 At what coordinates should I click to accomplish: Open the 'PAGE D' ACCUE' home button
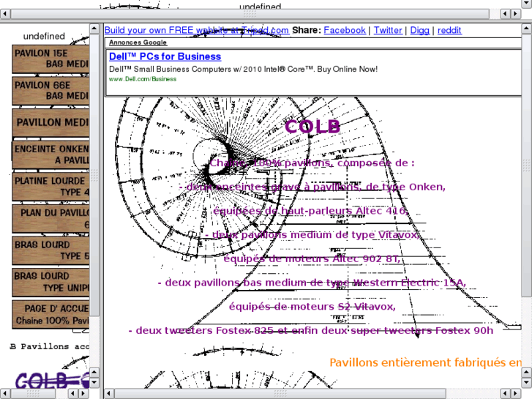[x=51, y=314]
